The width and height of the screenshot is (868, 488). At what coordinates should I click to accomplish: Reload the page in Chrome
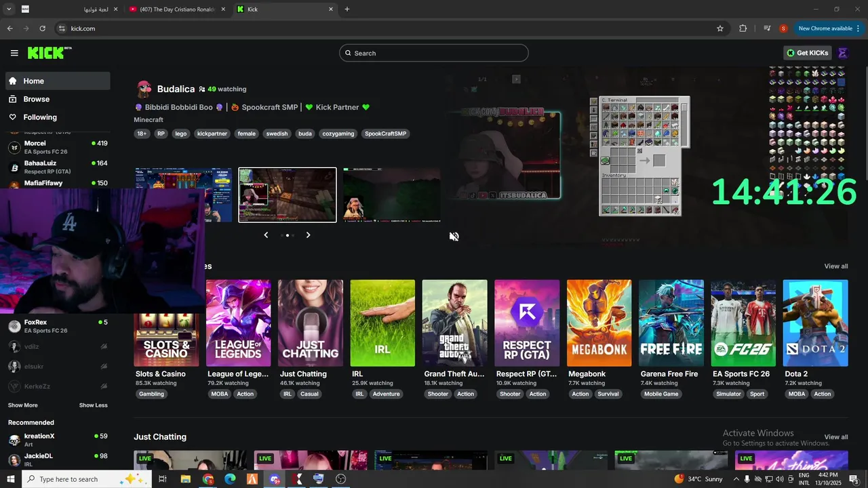pyautogui.click(x=43, y=28)
